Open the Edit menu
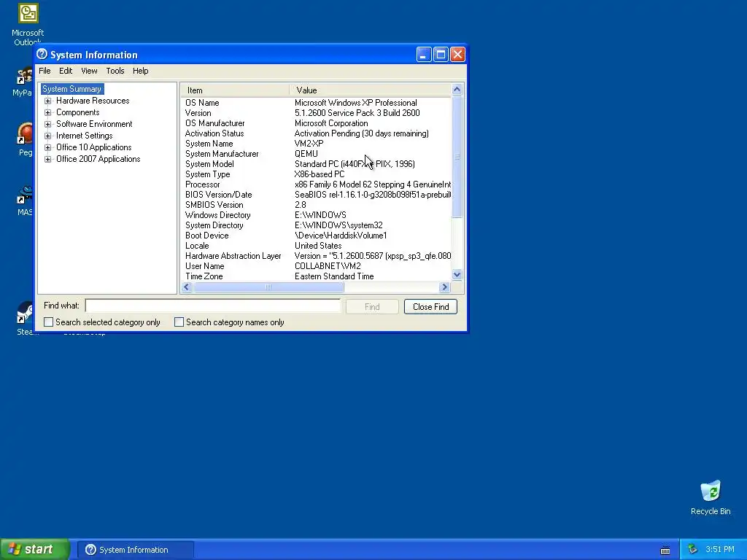This screenshot has width=747, height=560. 66,71
